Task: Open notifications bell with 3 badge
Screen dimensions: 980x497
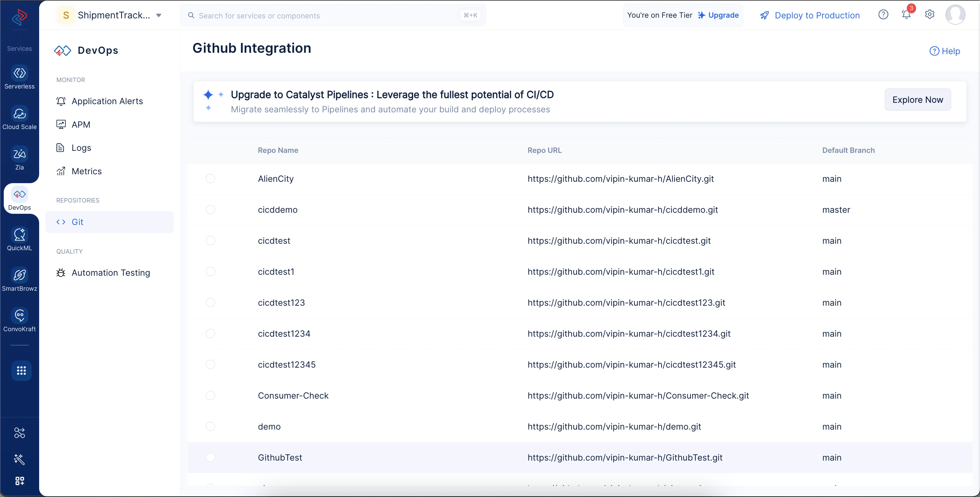Action: (x=906, y=14)
